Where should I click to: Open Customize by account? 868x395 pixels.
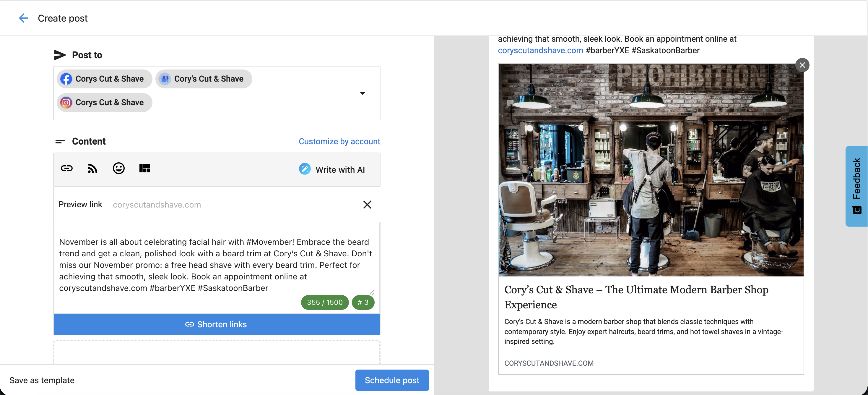[x=339, y=141]
